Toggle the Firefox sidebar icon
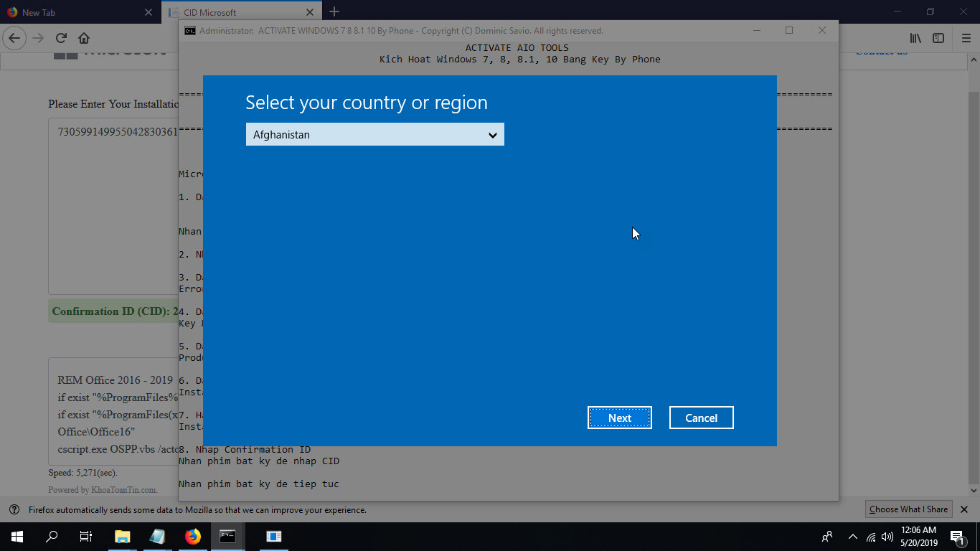The height and width of the screenshot is (551, 980). pyautogui.click(x=938, y=38)
